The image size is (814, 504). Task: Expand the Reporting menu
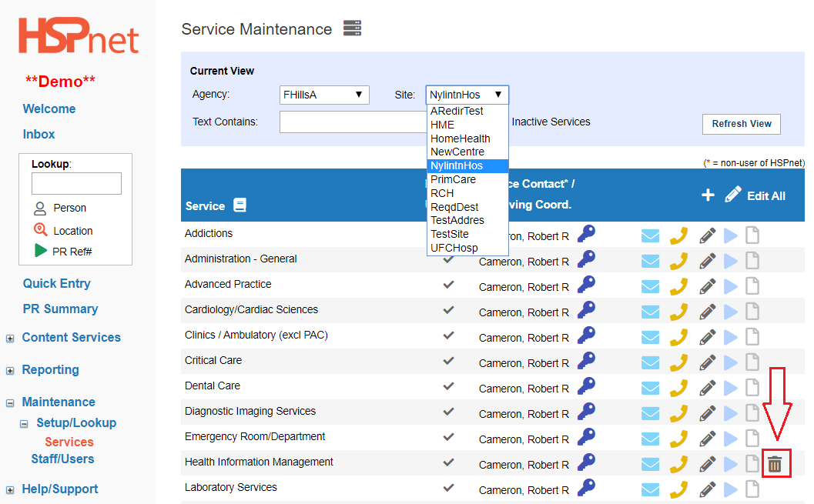click(10, 371)
